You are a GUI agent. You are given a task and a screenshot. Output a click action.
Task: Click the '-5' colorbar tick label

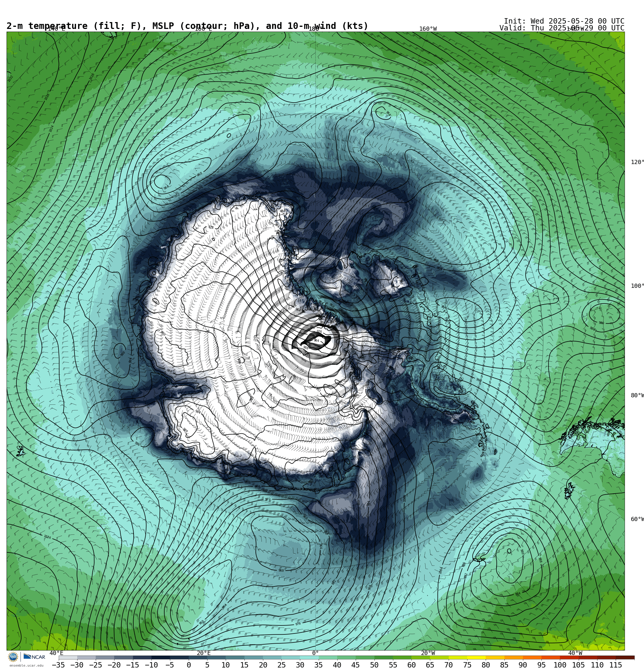click(170, 665)
